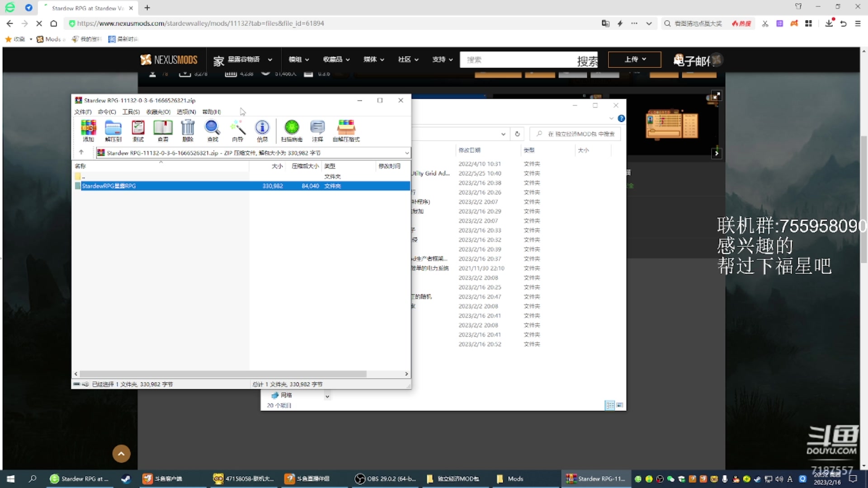Open the 收藏品 (Collections) nav dropdown
868x488 pixels.
(x=336, y=60)
